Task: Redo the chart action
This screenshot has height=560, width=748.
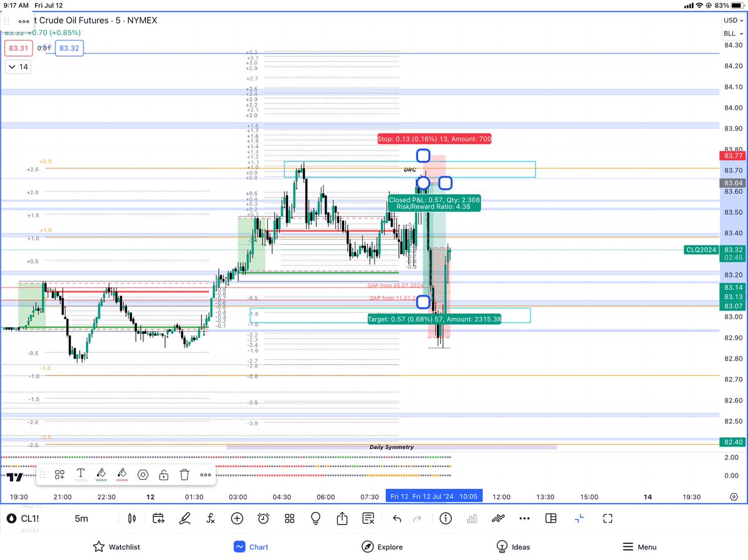Action: pos(417,518)
